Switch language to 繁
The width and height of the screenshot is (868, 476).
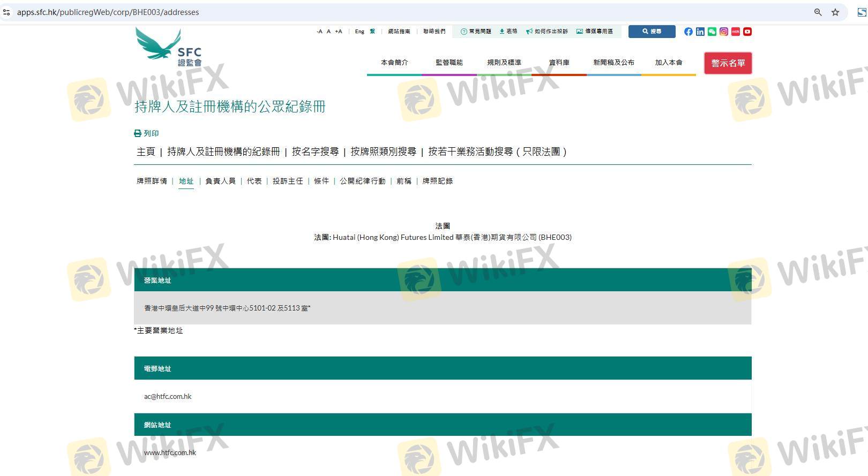372,32
